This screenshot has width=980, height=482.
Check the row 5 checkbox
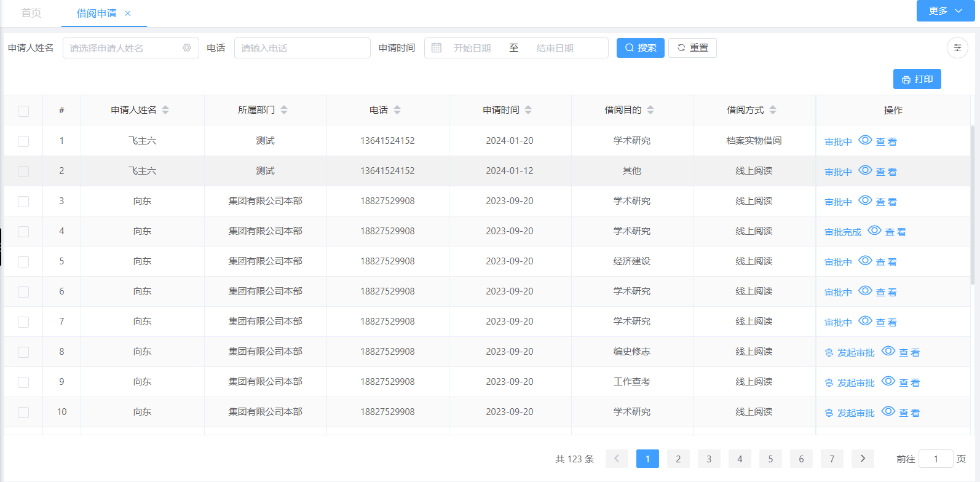[x=23, y=262]
